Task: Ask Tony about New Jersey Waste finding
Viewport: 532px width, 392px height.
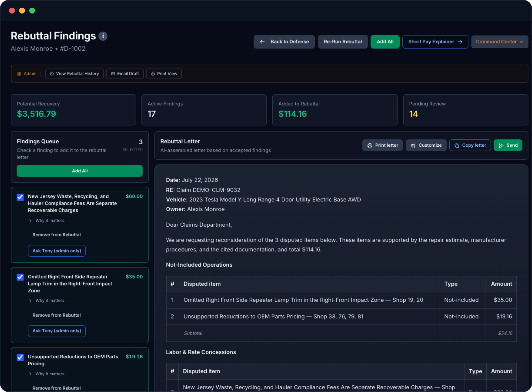Action: coord(57,251)
